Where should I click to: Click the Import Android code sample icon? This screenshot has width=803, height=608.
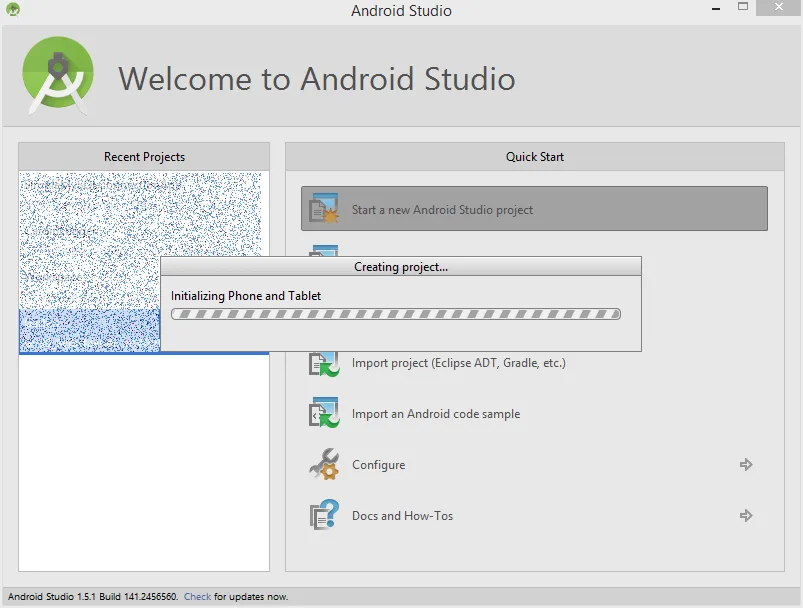click(x=324, y=413)
